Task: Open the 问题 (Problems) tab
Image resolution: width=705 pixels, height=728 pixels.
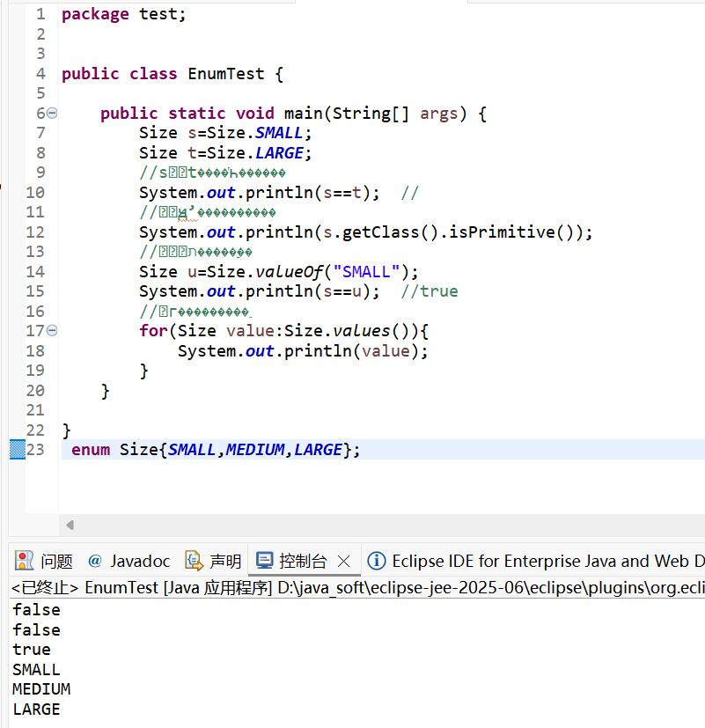Action: click(44, 561)
